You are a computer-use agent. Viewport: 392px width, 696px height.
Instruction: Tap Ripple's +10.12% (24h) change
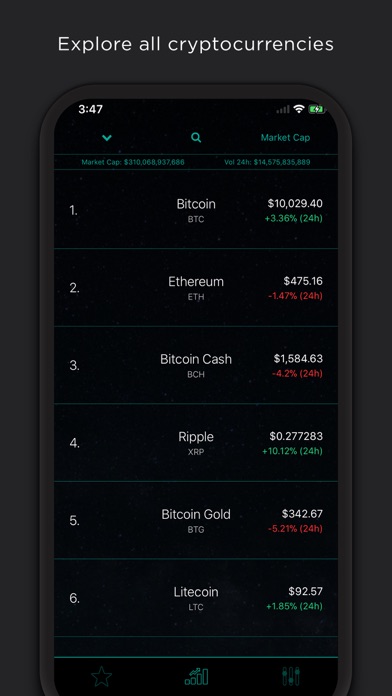[292, 451]
